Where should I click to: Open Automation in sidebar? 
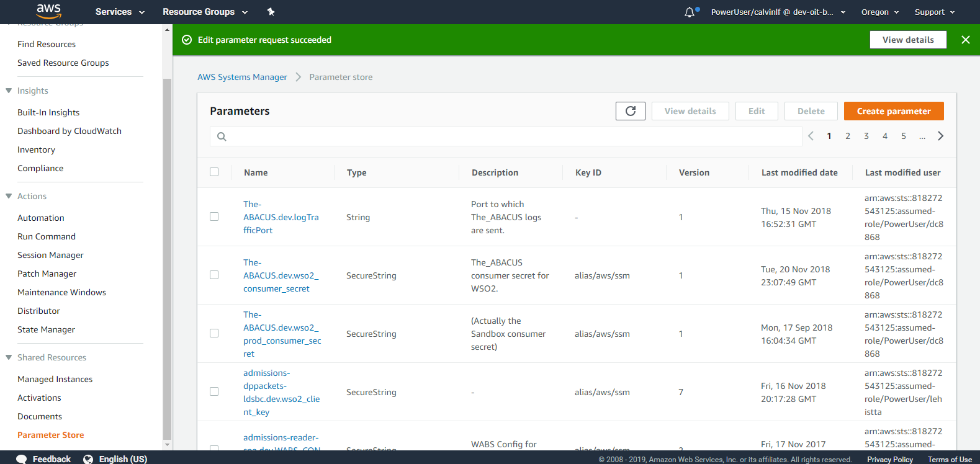(x=41, y=218)
